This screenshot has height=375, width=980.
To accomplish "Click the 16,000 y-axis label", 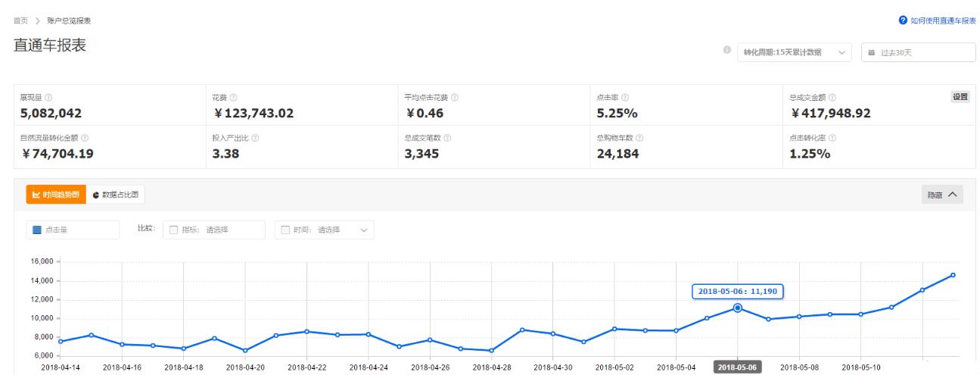I will click(42, 261).
